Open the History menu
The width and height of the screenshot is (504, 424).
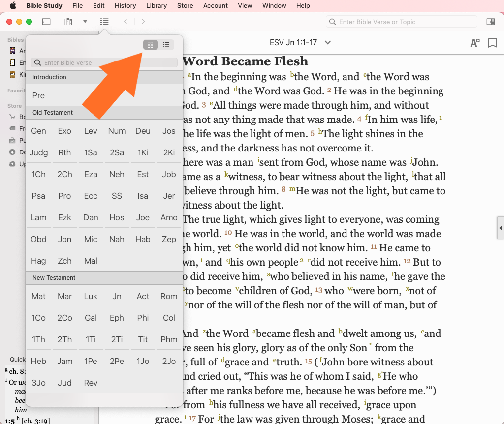(x=125, y=5)
